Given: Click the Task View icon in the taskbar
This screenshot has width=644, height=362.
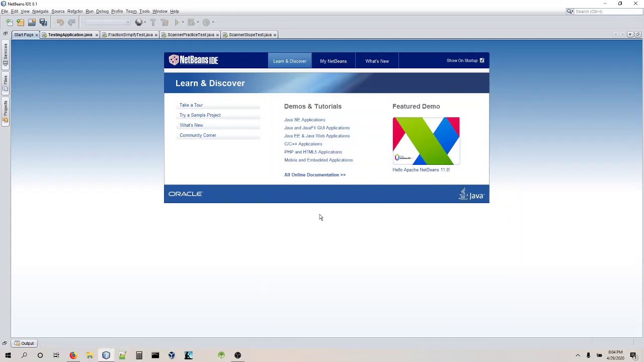Looking at the screenshot, I should tap(56, 355).
